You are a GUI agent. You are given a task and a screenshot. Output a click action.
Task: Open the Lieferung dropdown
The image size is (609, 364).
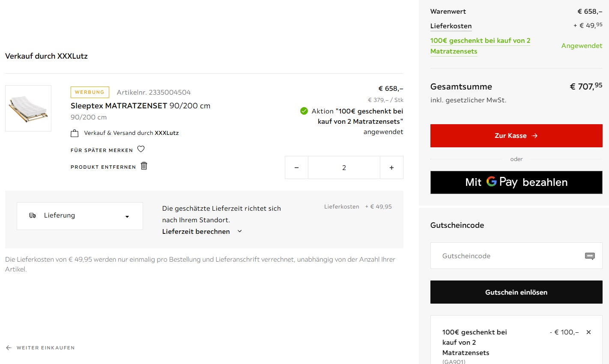tap(80, 216)
